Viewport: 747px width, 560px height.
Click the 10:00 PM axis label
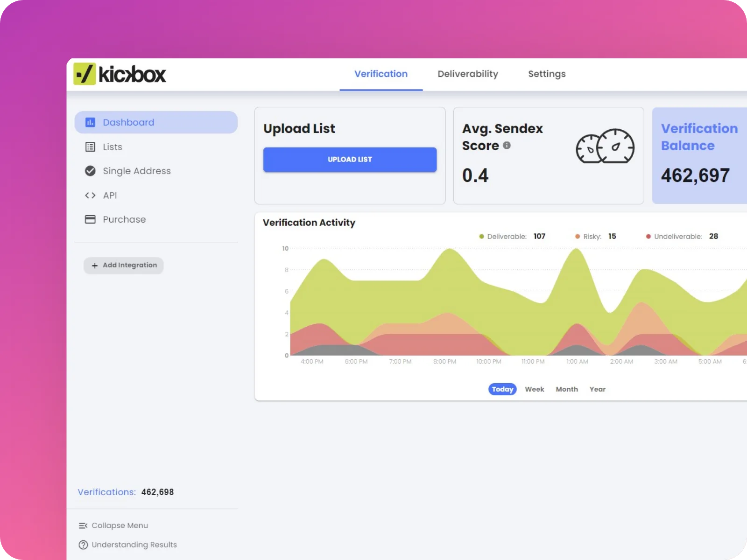coord(489,362)
